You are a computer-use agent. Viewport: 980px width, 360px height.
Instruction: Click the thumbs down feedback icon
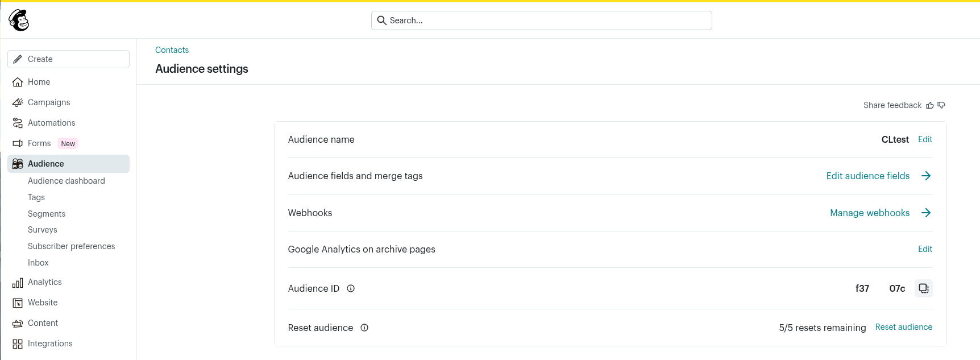(941, 105)
